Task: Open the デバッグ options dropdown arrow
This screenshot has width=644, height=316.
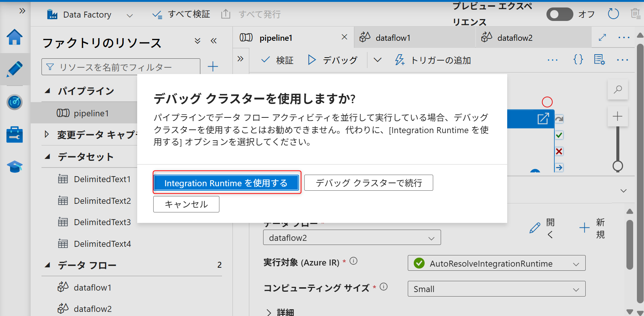Action: [x=378, y=60]
